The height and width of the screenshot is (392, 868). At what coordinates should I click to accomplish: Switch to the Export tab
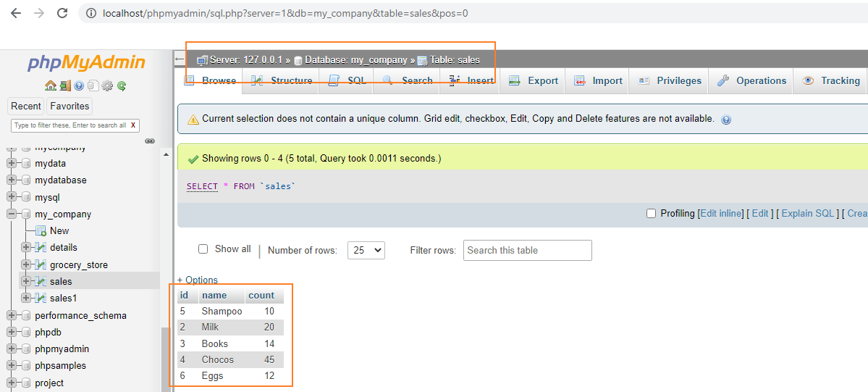pos(533,81)
